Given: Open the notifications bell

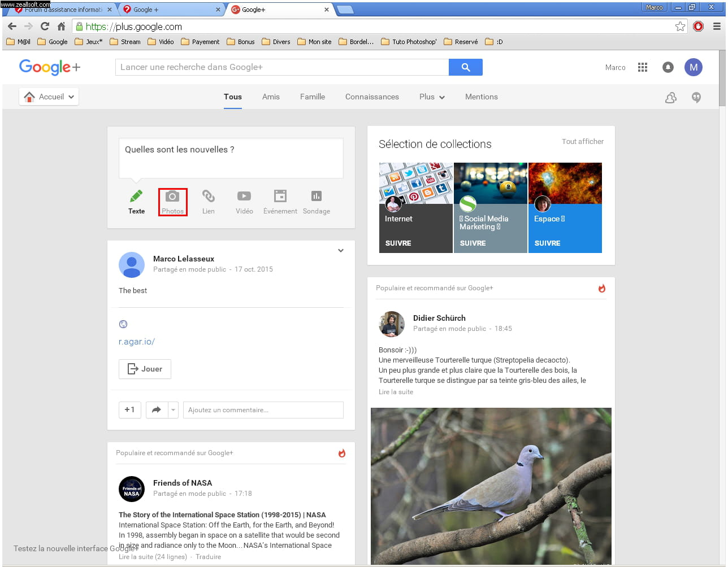Looking at the screenshot, I should (668, 67).
